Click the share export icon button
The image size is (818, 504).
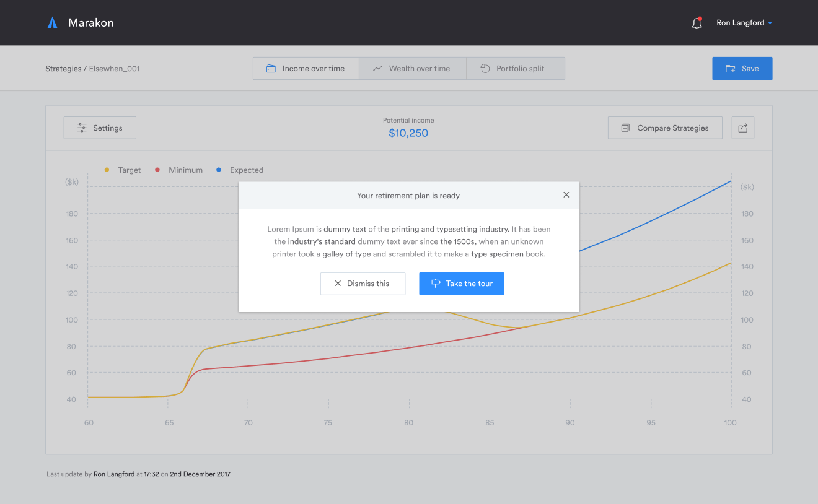coord(743,128)
